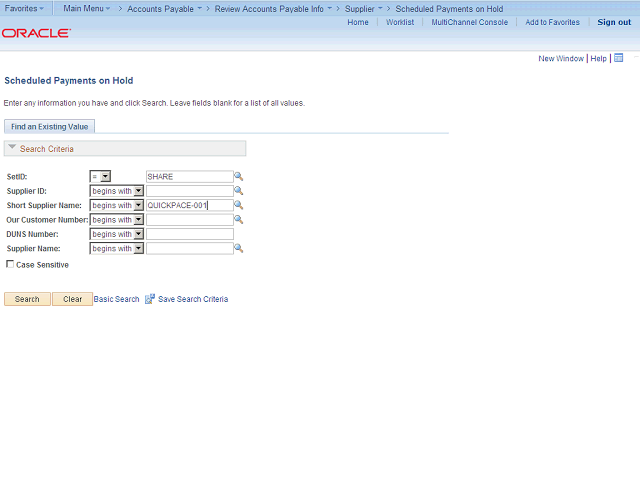Collapse the Search Criteria section
Image resolution: width=640 pixels, height=480 pixels.
tap(12, 147)
